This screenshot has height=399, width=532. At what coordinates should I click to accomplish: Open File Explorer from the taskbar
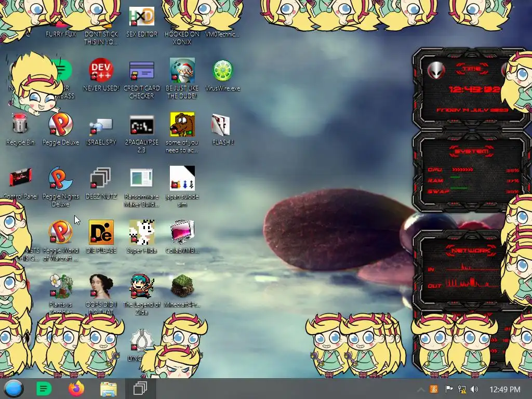(x=109, y=389)
